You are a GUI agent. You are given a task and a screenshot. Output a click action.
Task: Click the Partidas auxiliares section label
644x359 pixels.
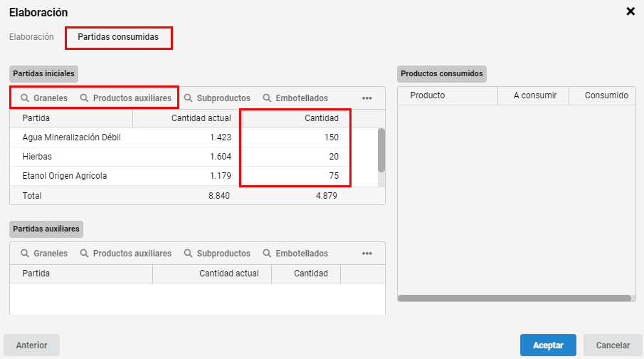pos(46,229)
